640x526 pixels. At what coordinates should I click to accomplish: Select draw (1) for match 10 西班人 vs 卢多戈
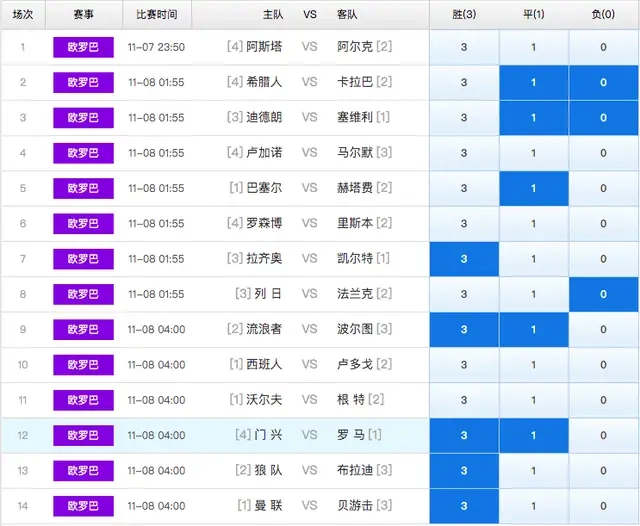pos(533,365)
